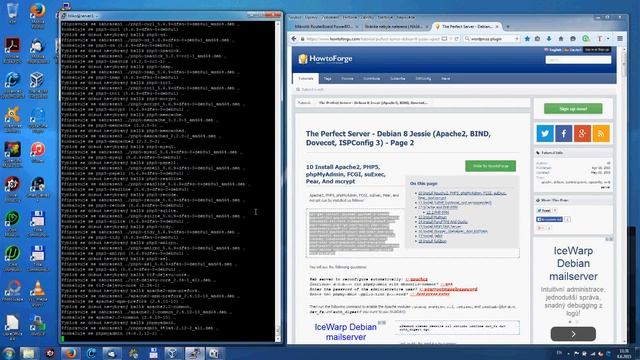Click the first link in On this page list

[x=462, y=196]
